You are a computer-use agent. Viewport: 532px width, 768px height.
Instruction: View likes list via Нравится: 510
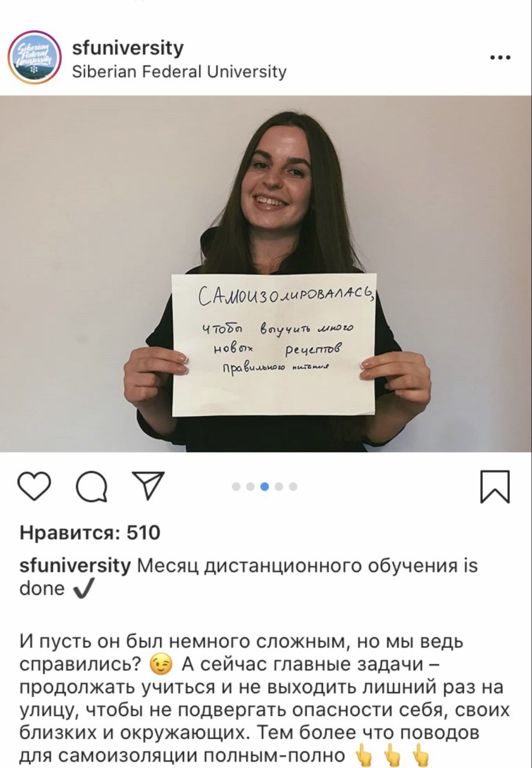point(90,532)
